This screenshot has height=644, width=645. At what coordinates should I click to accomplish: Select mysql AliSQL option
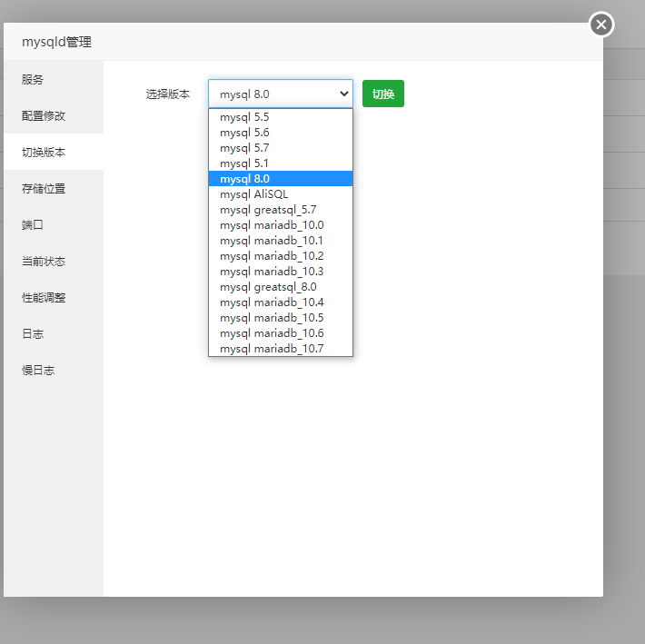coord(281,194)
